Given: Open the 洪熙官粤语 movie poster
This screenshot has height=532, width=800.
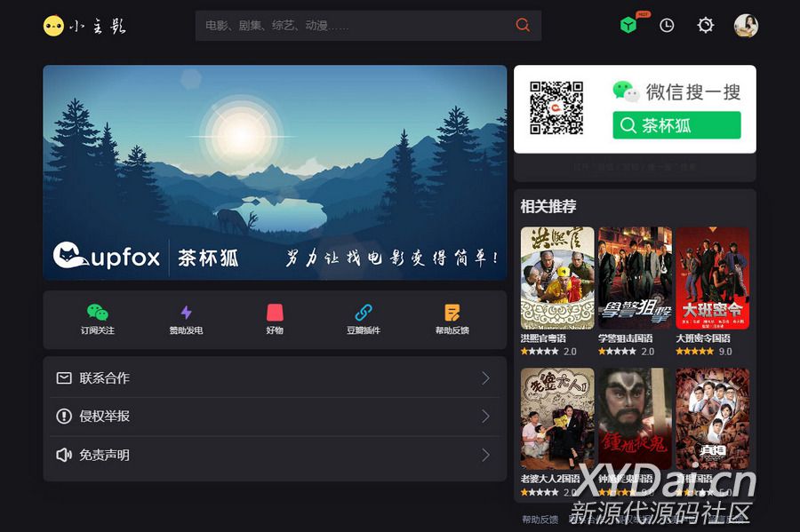Looking at the screenshot, I should [557, 278].
